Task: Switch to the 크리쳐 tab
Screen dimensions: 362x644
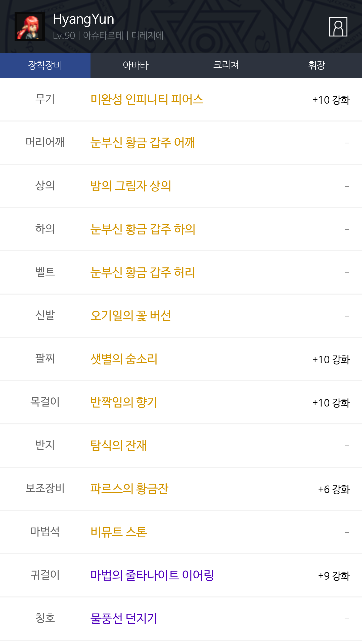Action: point(226,65)
